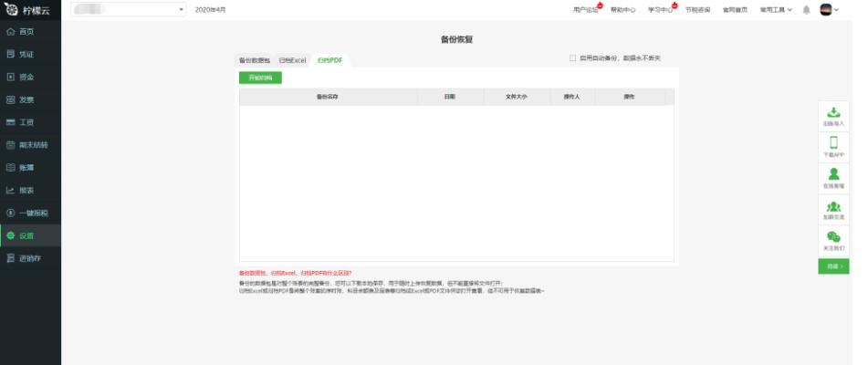The image size is (868, 365).
Task: Click the 加群交流 group icon
Action: pyautogui.click(x=833, y=206)
